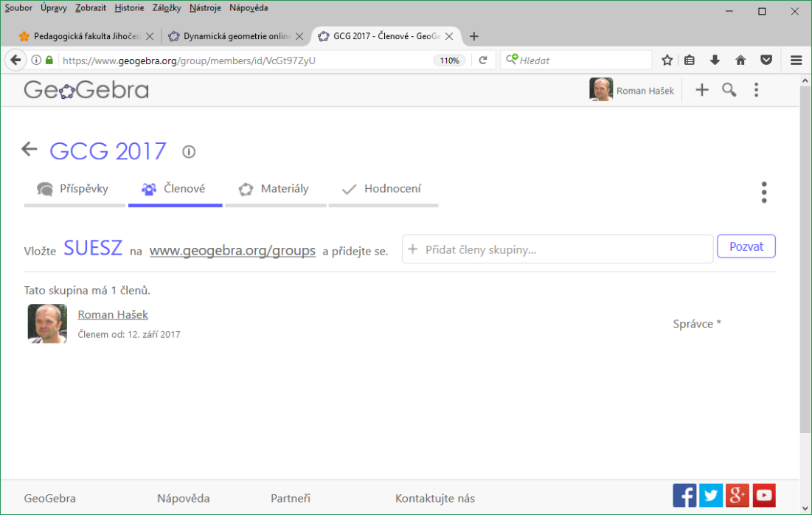Open the Nástroje menu
812x515 pixels.
click(x=205, y=8)
